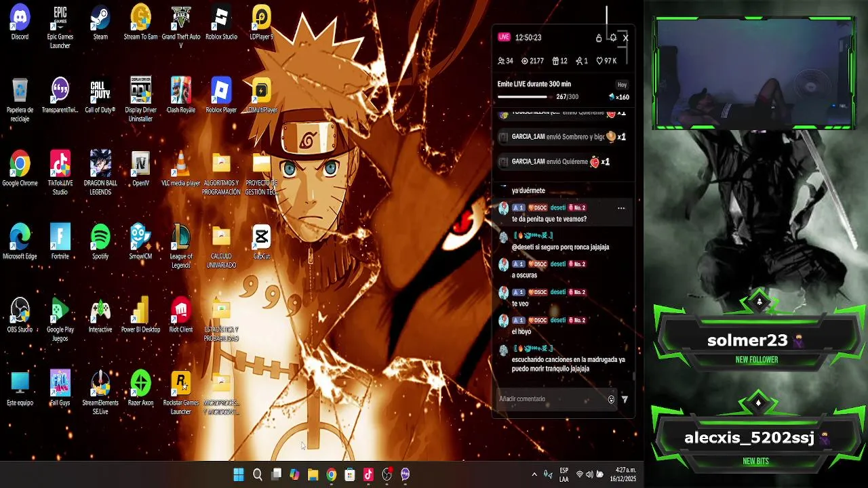
Task: Click GARCIA_1AM Sombrero y bigote gift row
Action: [x=562, y=137]
